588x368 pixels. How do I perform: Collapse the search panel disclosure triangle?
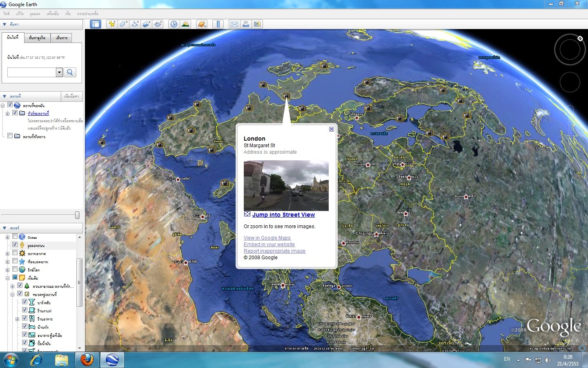coord(5,24)
